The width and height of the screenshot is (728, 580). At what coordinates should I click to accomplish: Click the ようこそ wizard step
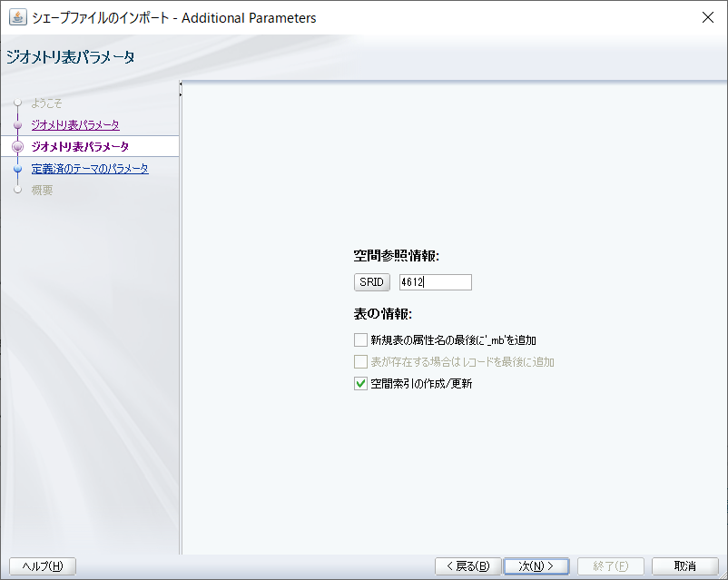46,103
